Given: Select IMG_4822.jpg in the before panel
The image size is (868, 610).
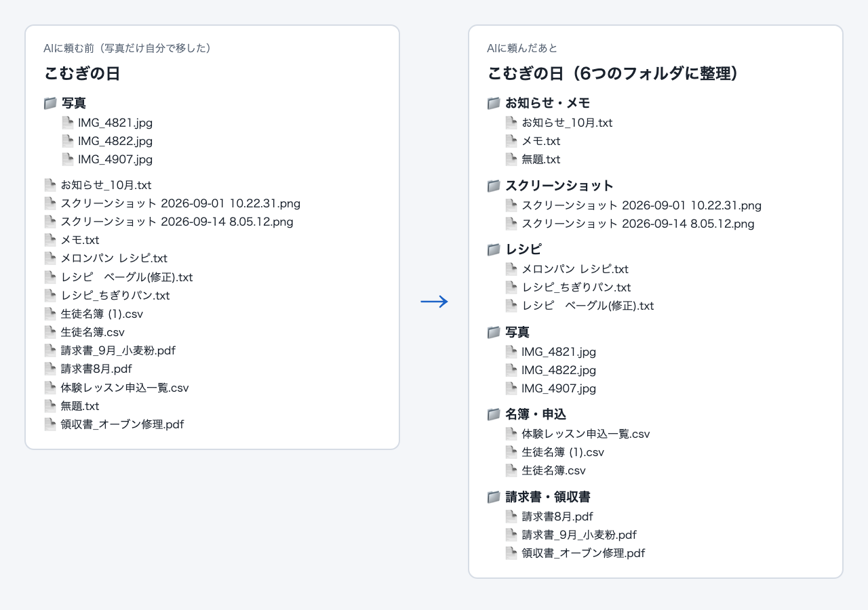Looking at the screenshot, I should pos(115,141).
